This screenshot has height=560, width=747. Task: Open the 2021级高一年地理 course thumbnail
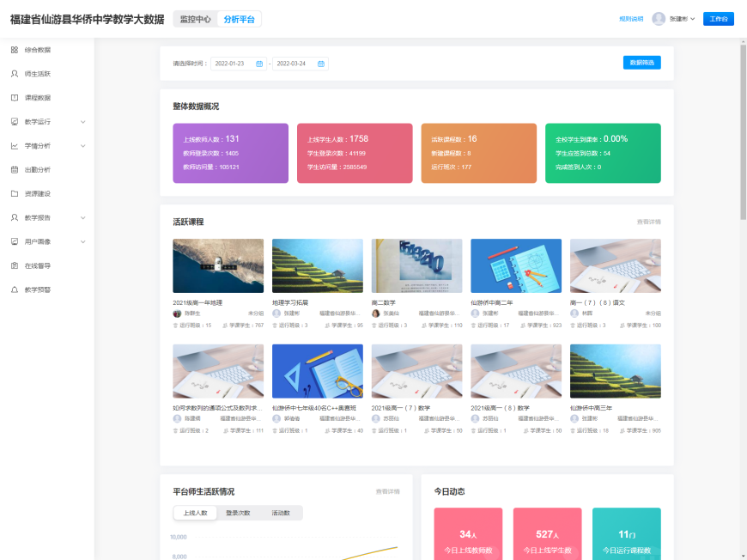coord(218,266)
